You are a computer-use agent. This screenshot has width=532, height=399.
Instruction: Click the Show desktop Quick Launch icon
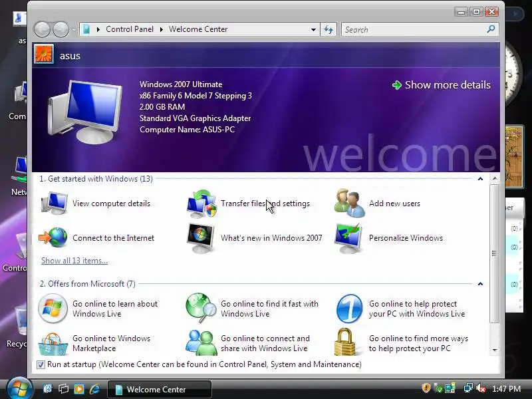click(48, 389)
